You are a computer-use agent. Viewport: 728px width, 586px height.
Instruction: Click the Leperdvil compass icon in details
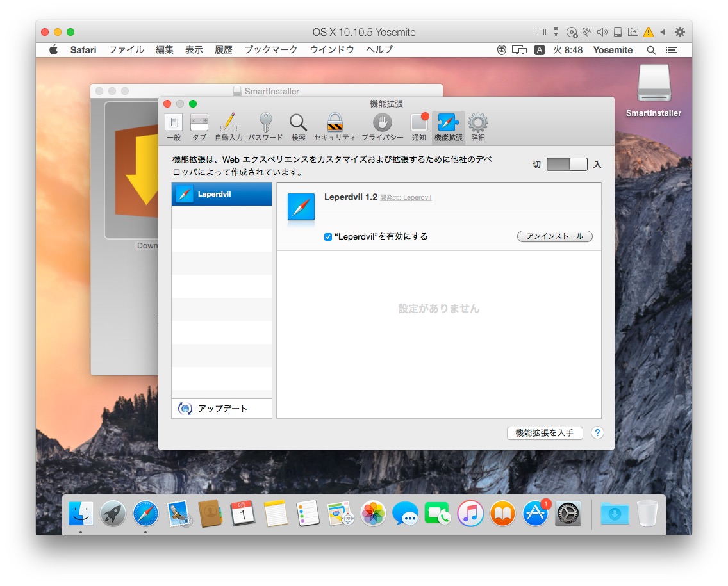301,207
